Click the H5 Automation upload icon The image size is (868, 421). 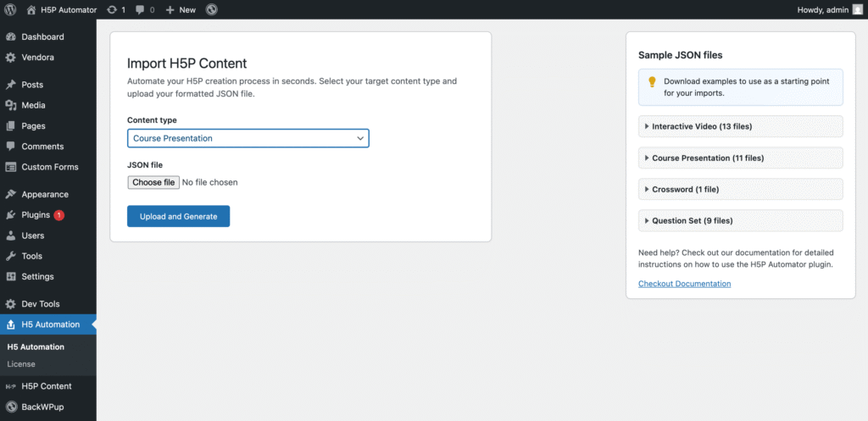tap(10, 324)
